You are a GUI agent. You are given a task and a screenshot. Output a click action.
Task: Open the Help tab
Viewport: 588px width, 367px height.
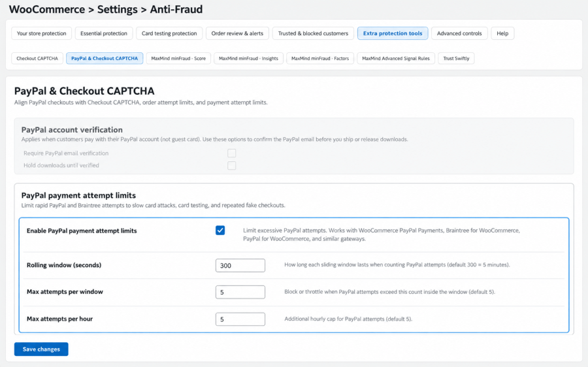(x=502, y=33)
